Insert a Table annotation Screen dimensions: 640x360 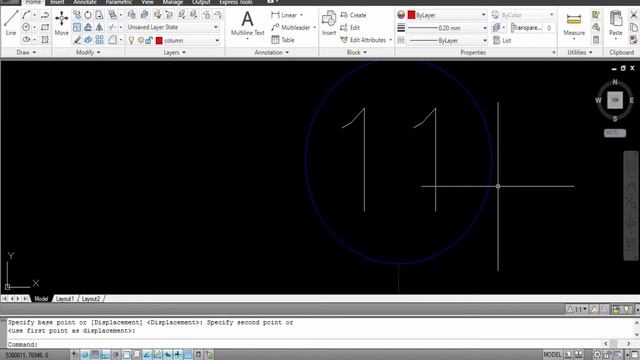283,40
